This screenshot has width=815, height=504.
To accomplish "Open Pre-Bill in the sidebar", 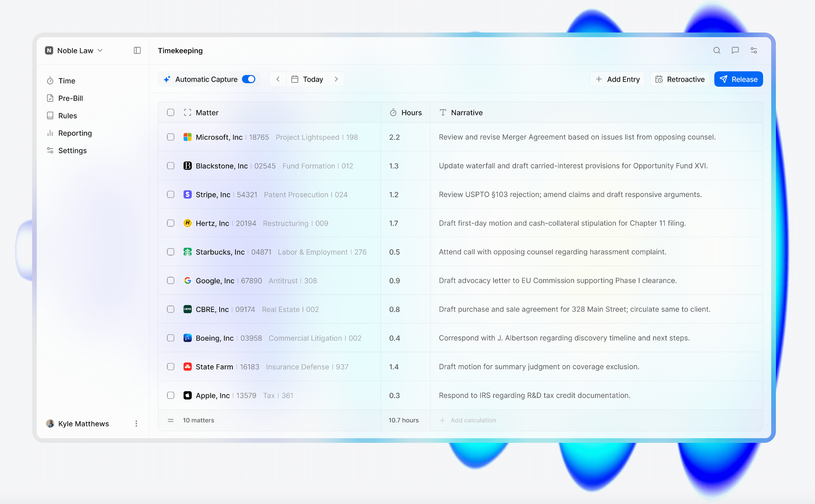I will pyautogui.click(x=70, y=98).
